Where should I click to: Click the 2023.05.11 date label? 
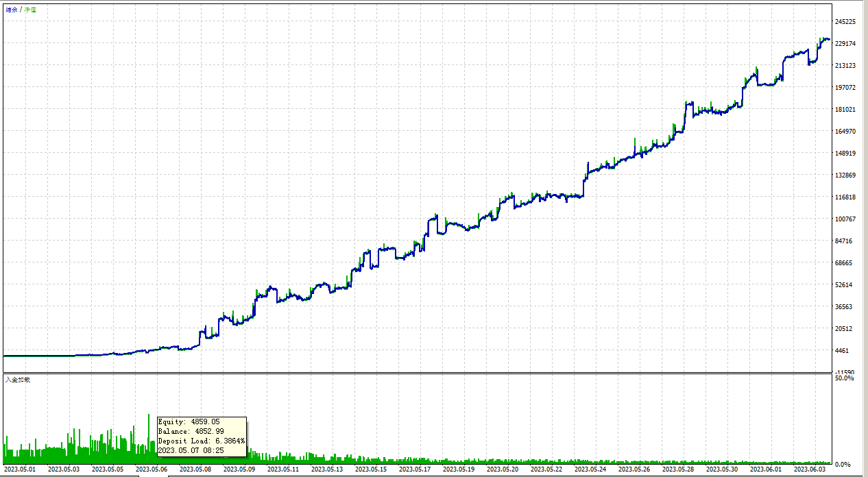(285, 470)
